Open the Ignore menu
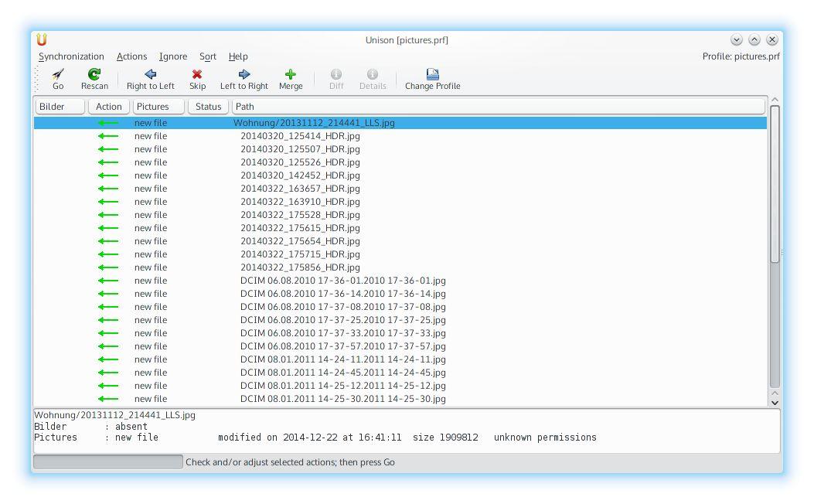The width and height of the screenshot is (814, 504). pos(173,56)
